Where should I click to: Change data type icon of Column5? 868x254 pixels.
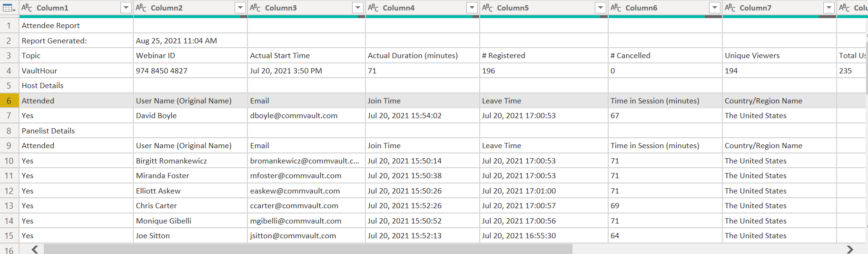point(487,8)
